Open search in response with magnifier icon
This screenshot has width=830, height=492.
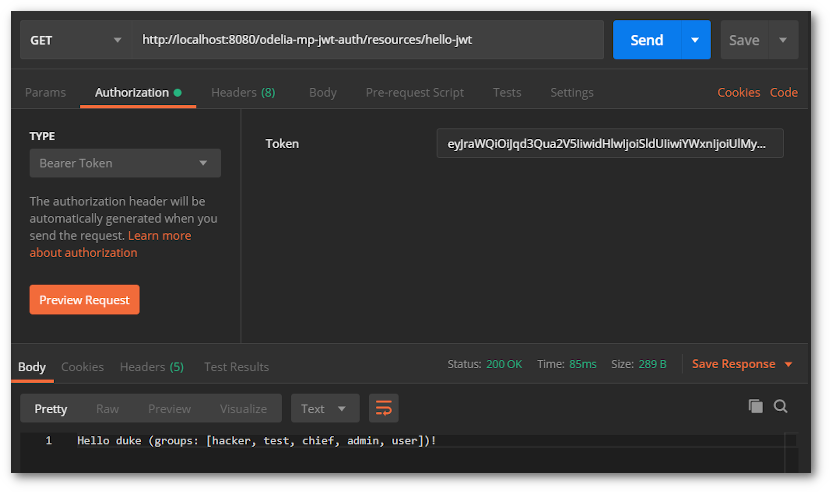[781, 406]
